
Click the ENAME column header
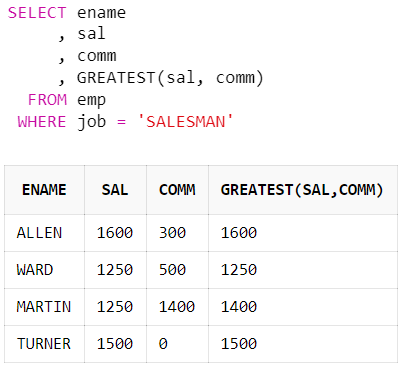44,190
